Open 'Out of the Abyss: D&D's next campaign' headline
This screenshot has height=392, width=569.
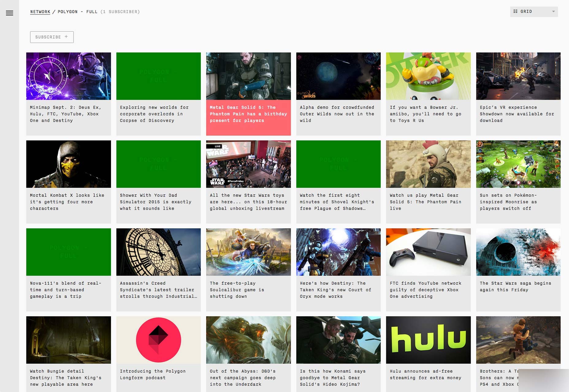(242, 378)
